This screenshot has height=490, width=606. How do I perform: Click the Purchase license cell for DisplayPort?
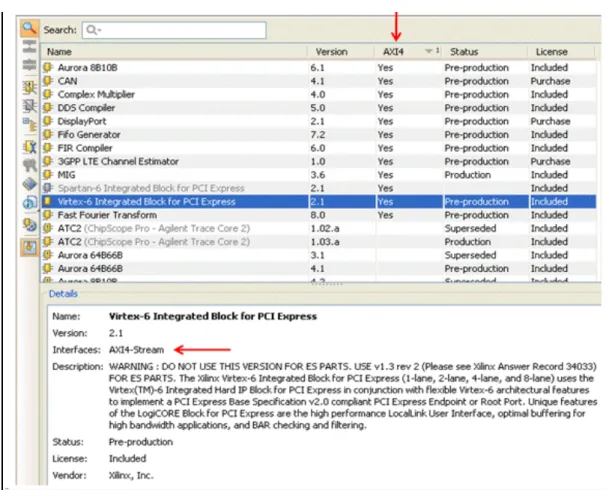(x=550, y=121)
